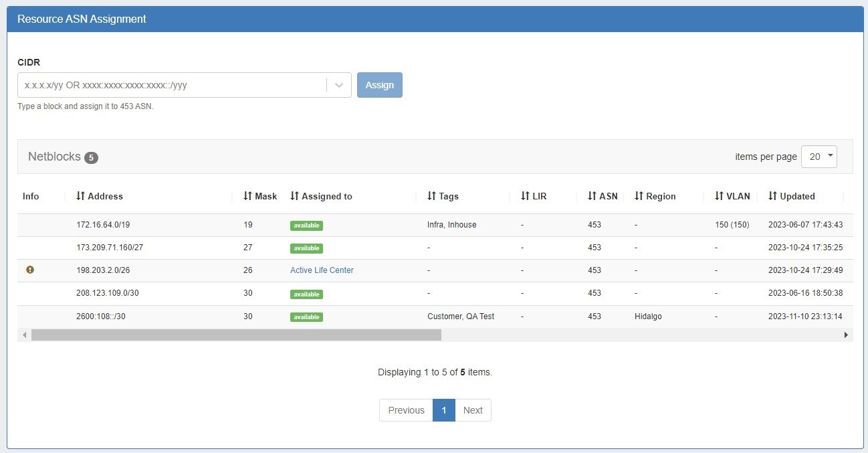Viewport: 868px width, 453px height.
Task: Click into the CIDR input field
Action: (x=172, y=85)
